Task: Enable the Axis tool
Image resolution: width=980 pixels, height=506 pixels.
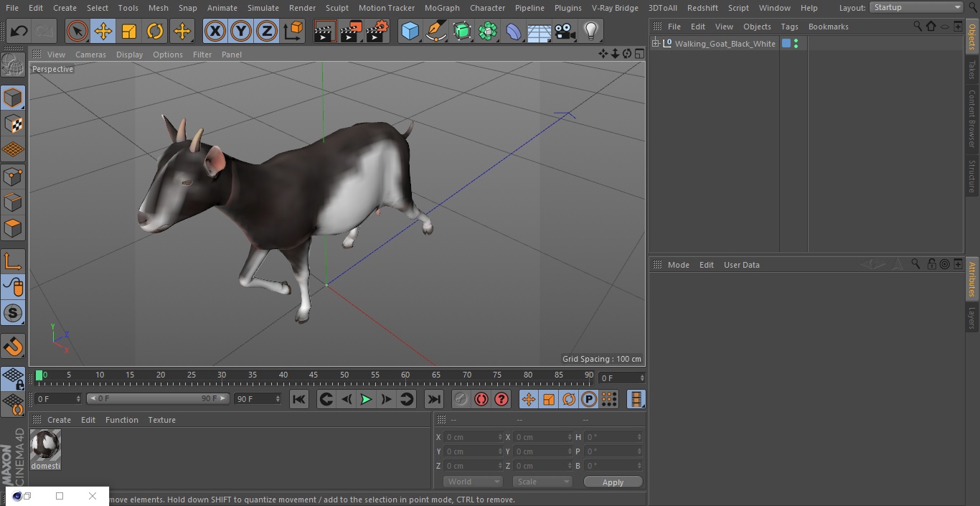Action: [13, 261]
